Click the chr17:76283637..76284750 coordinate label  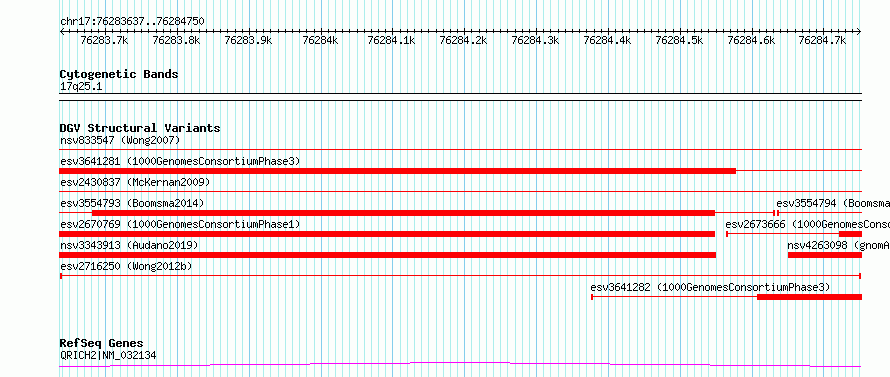tap(132, 22)
